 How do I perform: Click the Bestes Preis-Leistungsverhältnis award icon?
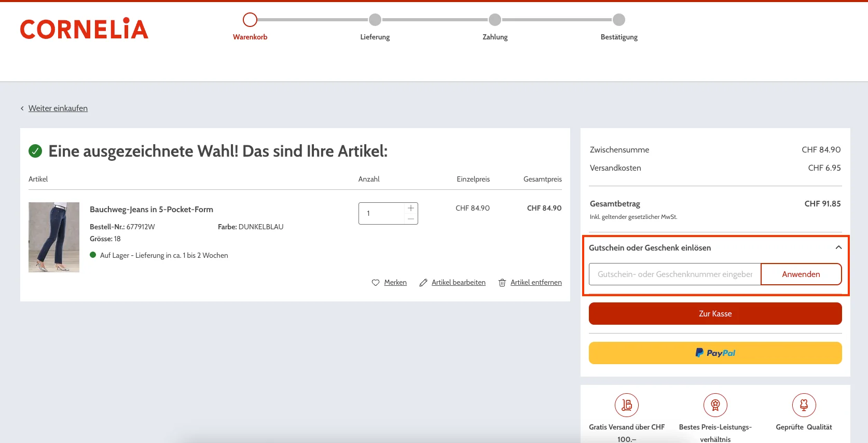pos(715,405)
